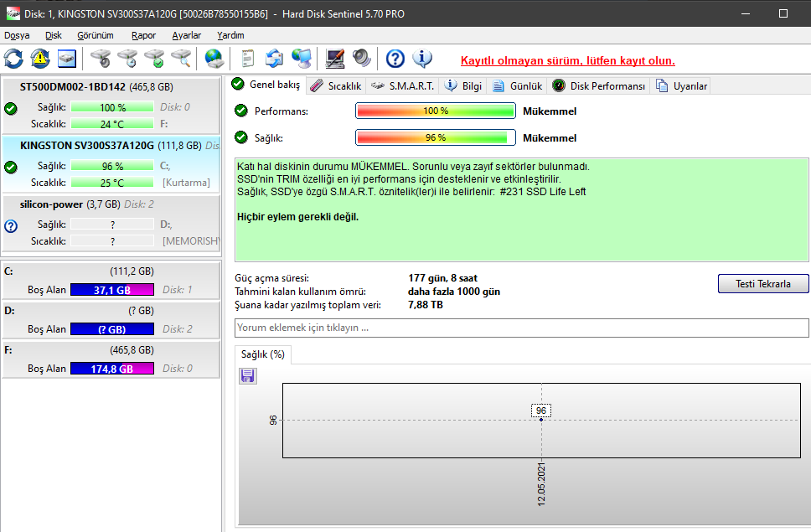The height and width of the screenshot is (532, 811).
Task: Click the Testi Tekrarla button
Action: (763, 284)
